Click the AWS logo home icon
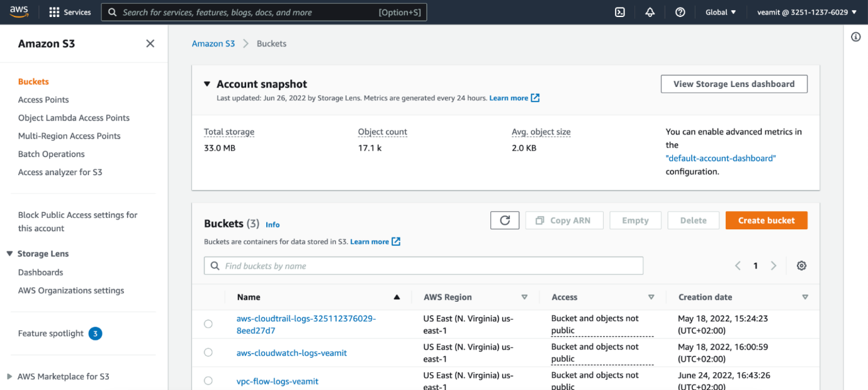This screenshot has height=390, width=868. pyautogui.click(x=19, y=12)
